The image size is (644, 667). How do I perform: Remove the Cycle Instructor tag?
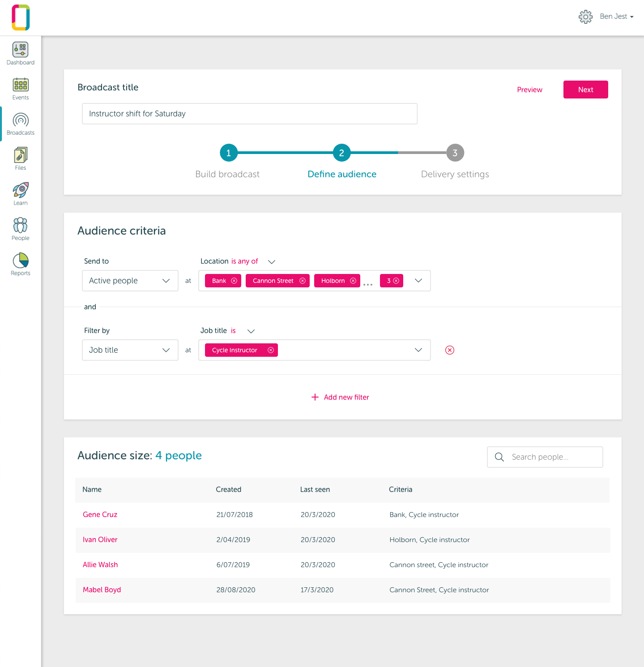point(271,350)
